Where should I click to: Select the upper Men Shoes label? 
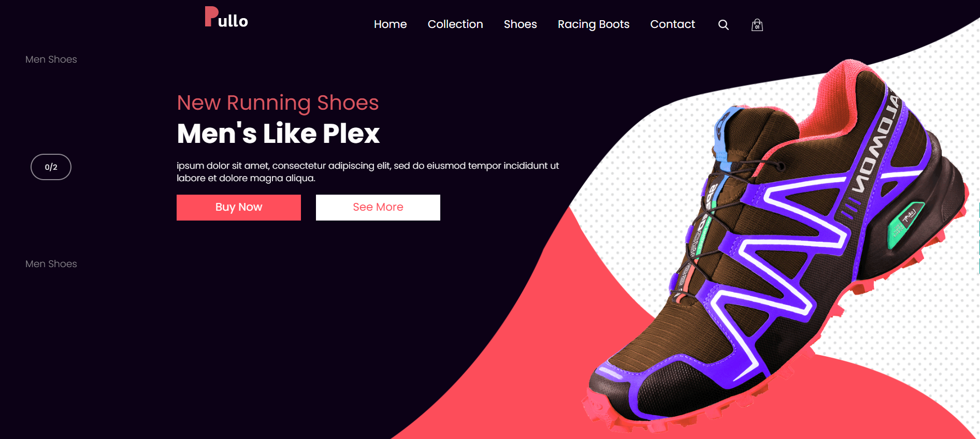pos(51,60)
